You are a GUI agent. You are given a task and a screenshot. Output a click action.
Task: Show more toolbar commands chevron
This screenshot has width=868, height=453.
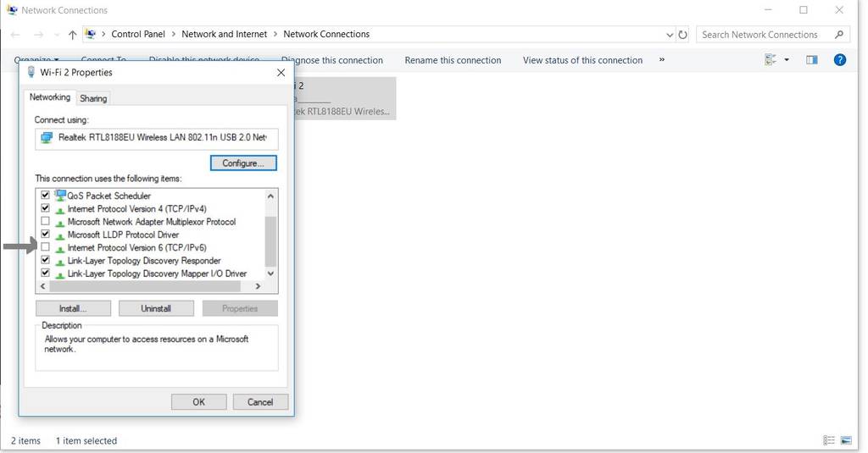(661, 60)
